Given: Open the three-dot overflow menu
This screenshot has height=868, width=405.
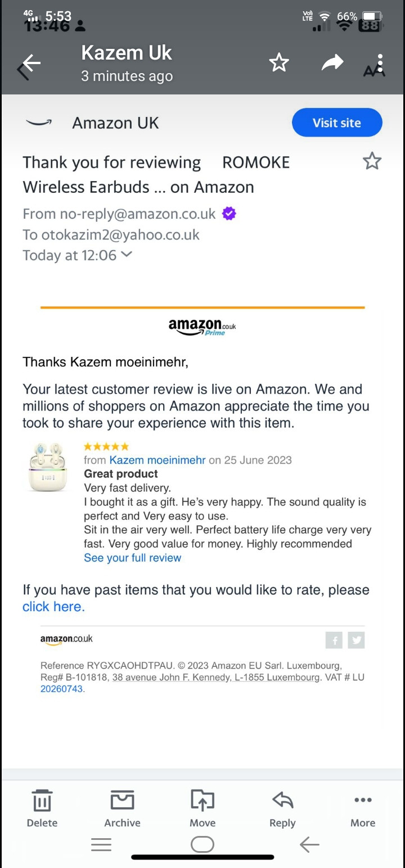Looking at the screenshot, I should tap(380, 63).
